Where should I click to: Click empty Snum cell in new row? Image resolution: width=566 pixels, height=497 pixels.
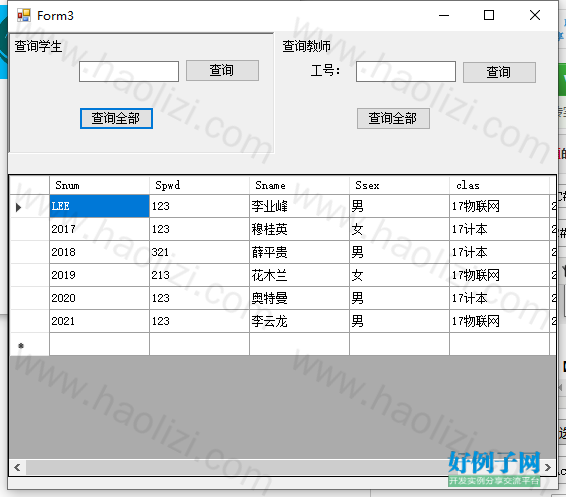coord(99,344)
